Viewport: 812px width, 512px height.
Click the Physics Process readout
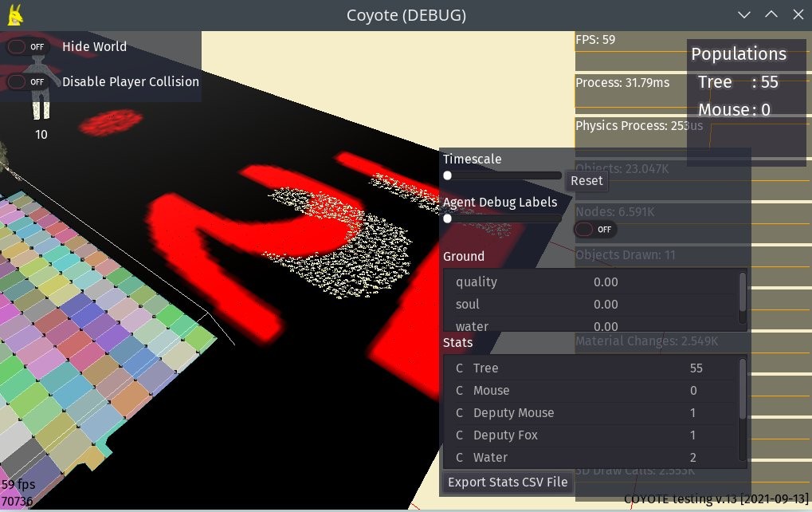(x=639, y=126)
